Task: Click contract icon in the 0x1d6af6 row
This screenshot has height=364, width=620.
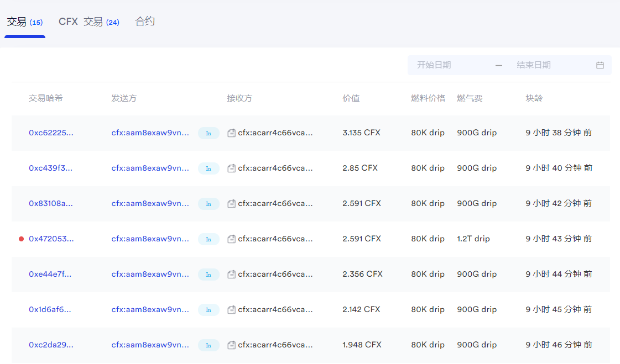Action: tap(232, 309)
